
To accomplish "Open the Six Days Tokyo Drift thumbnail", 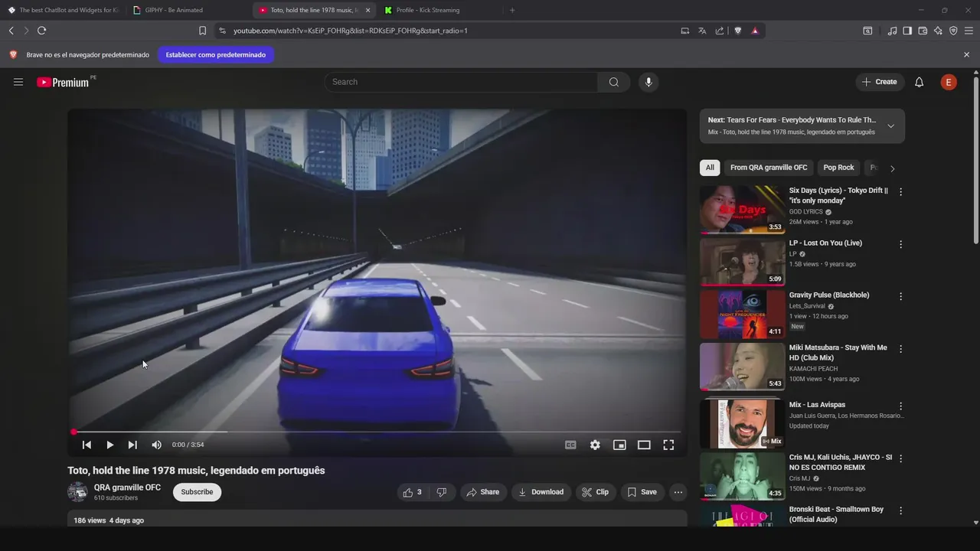I will pyautogui.click(x=742, y=210).
